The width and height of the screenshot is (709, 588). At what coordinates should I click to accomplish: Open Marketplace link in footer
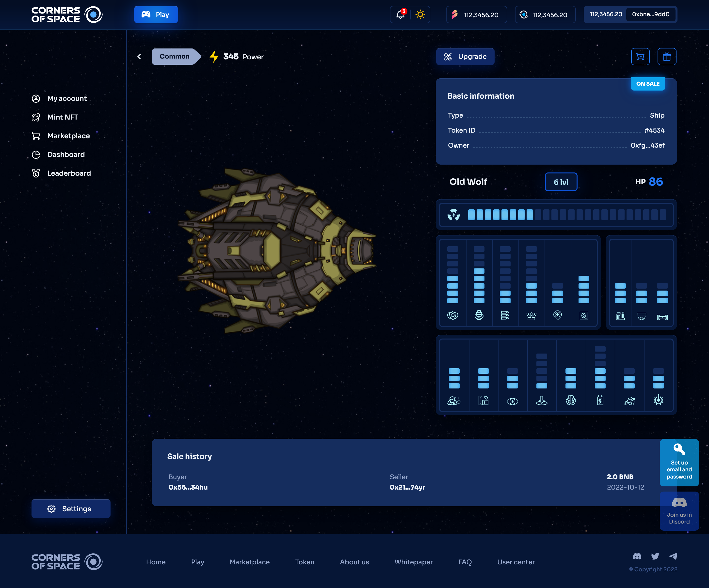pyautogui.click(x=249, y=562)
